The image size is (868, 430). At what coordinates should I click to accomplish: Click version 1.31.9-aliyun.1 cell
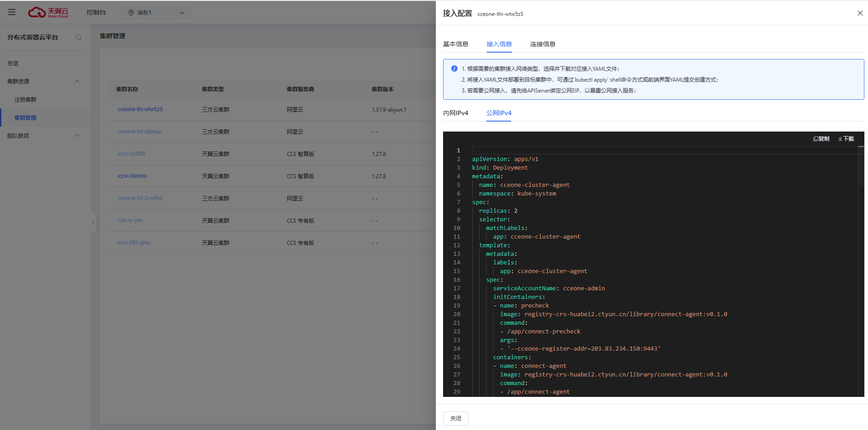point(389,110)
